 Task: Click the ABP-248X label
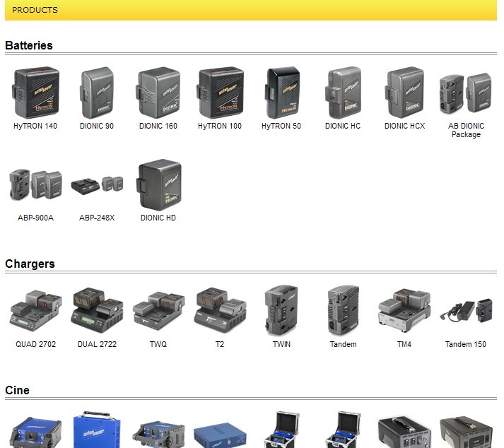[97, 218]
